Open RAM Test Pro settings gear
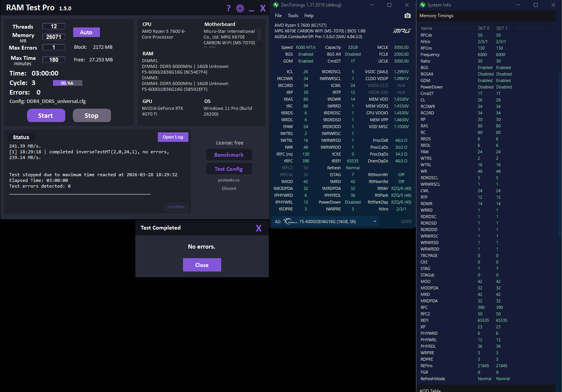 pyautogui.click(x=240, y=8)
